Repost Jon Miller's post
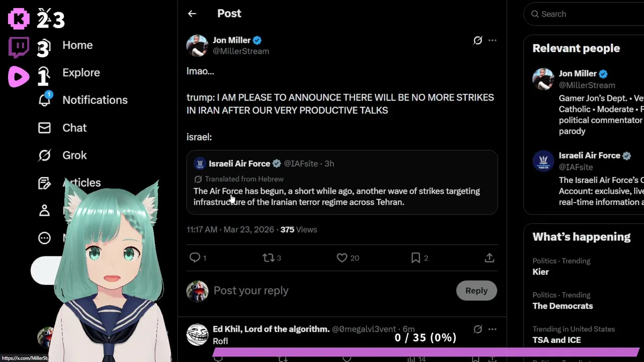Viewport: 644px width, 362px height. pyautogui.click(x=269, y=258)
